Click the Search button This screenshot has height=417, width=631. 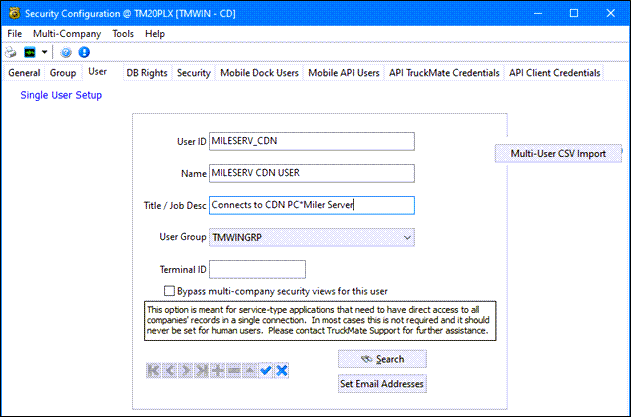[x=382, y=359]
